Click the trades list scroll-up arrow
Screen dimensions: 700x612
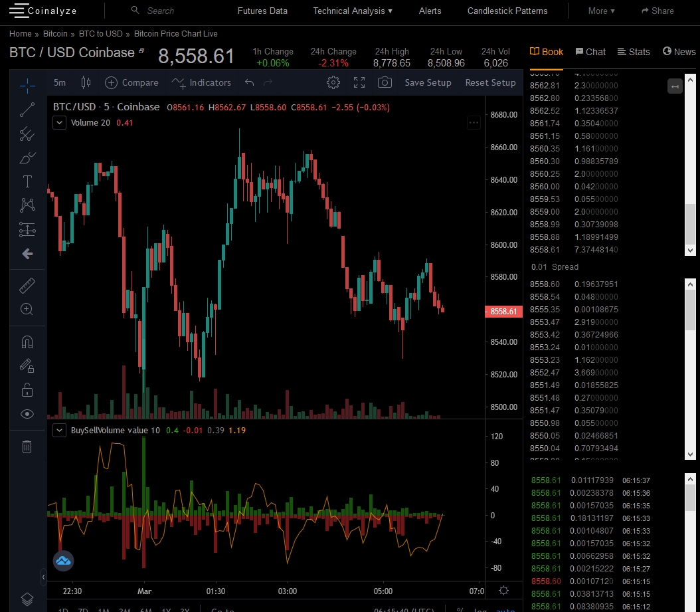point(690,479)
